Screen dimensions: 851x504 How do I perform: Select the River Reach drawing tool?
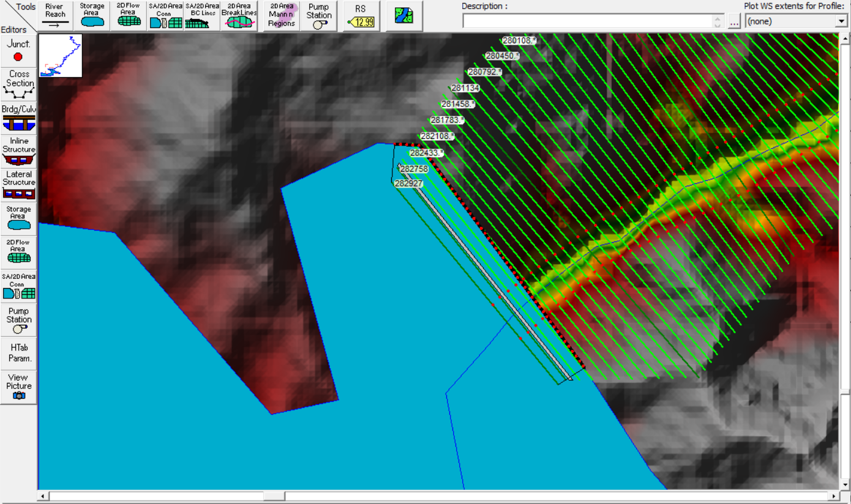tap(55, 15)
